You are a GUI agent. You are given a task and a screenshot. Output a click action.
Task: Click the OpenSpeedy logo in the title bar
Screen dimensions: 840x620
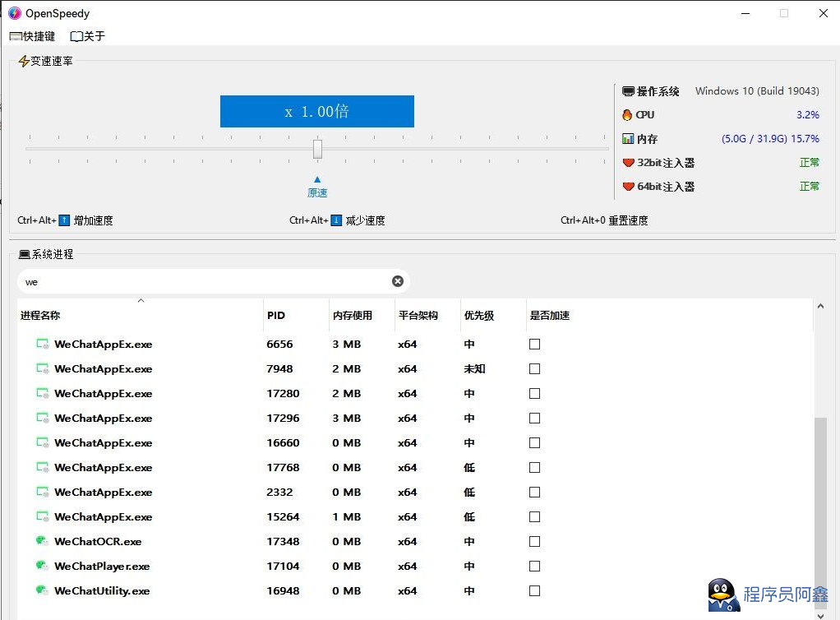point(15,13)
